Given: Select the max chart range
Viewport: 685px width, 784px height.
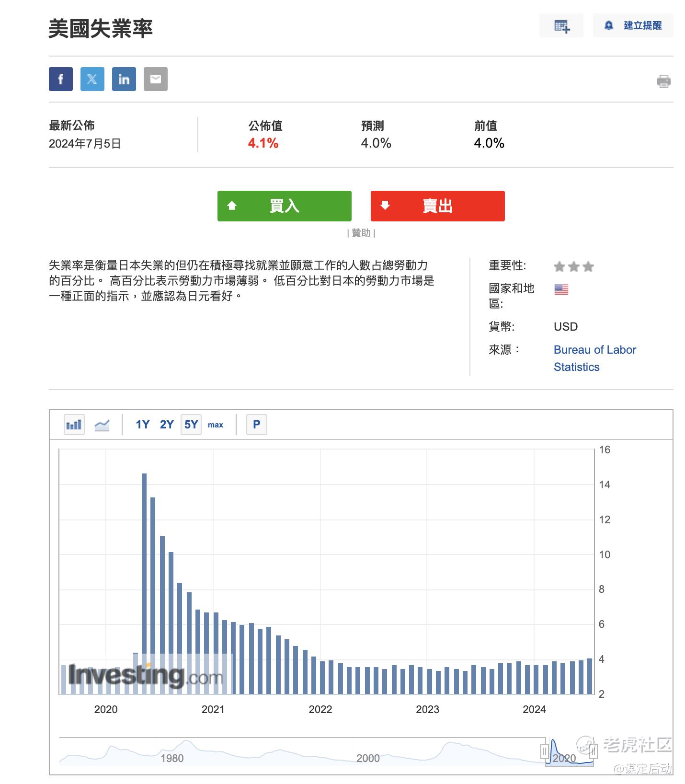Looking at the screenshot, I should tap(216, 425).
